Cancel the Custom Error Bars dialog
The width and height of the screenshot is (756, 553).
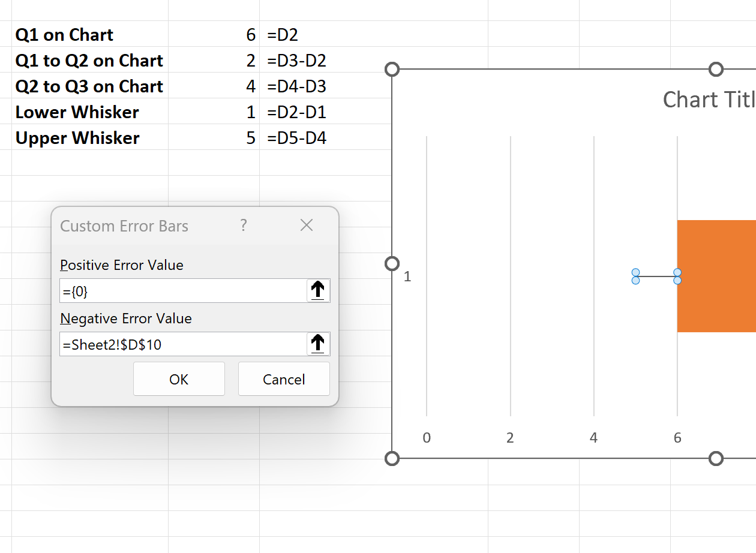[283, 378]
